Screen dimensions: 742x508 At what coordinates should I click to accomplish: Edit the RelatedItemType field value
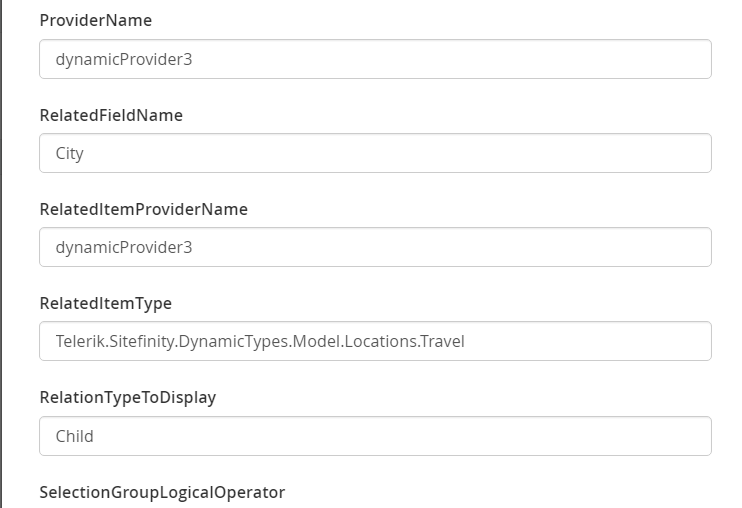(x=375, y=341)
